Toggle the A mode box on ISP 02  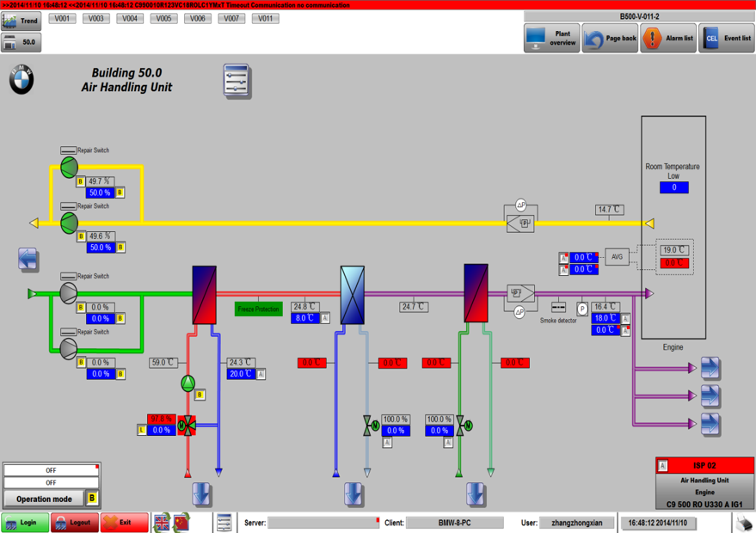coord(663,466)
